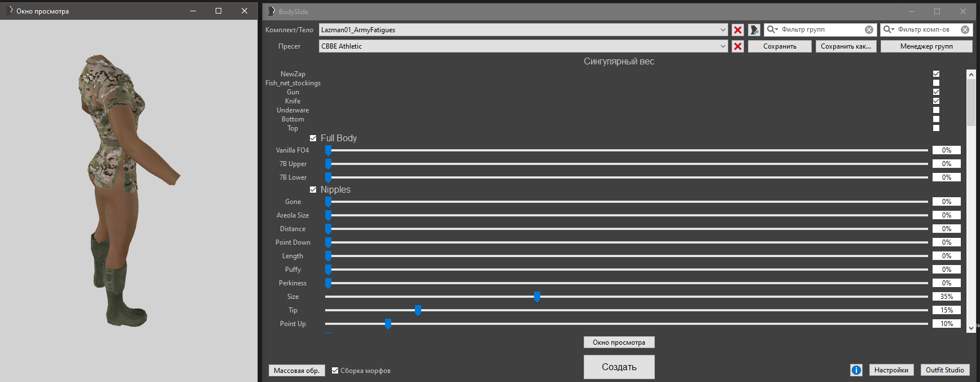Image resolution: width=980 pixels, height=382 pixels.
Task: Uncheck the Knife zap checkbox
Action: [x=936, y=101]
